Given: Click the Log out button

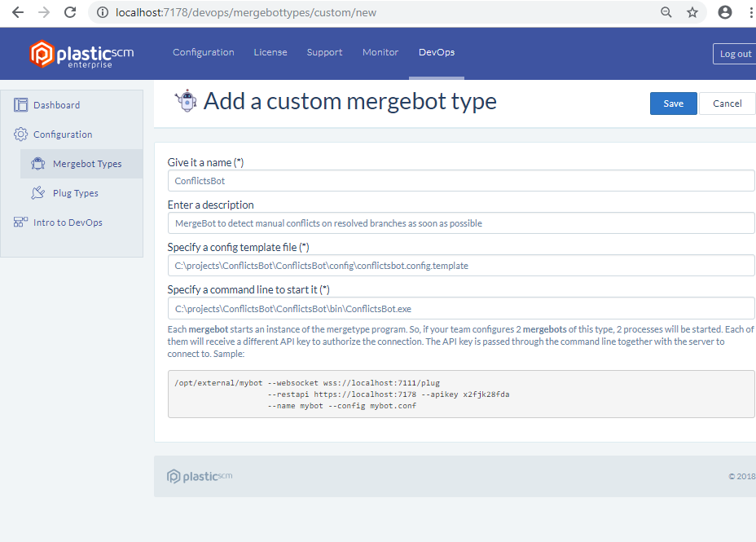Looking at the screenshot, I should tap(736, 54).
